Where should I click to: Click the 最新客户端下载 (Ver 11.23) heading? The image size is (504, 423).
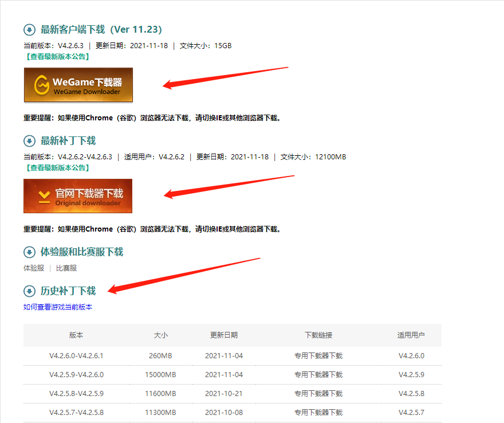[101, 30]
